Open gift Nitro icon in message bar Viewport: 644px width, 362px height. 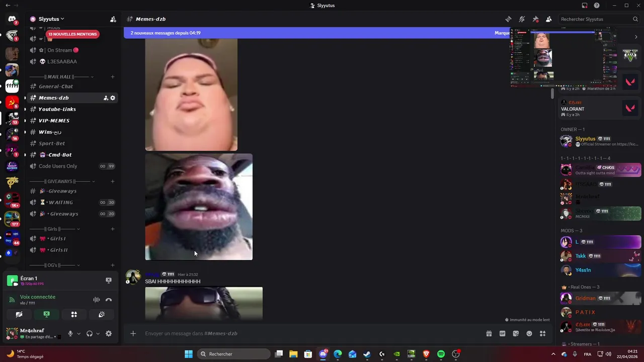(x=489, y=333)
